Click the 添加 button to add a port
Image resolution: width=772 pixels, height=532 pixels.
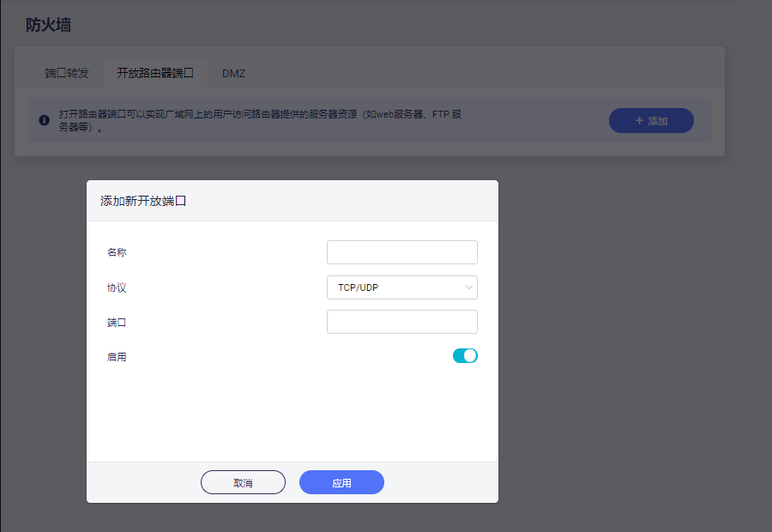651,120
